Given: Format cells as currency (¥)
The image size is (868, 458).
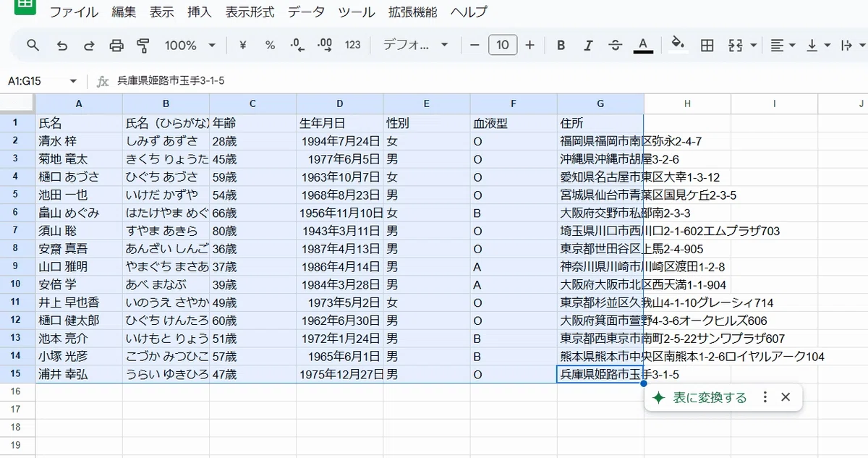Looking at the screenshot, I should tap(243, 45).
